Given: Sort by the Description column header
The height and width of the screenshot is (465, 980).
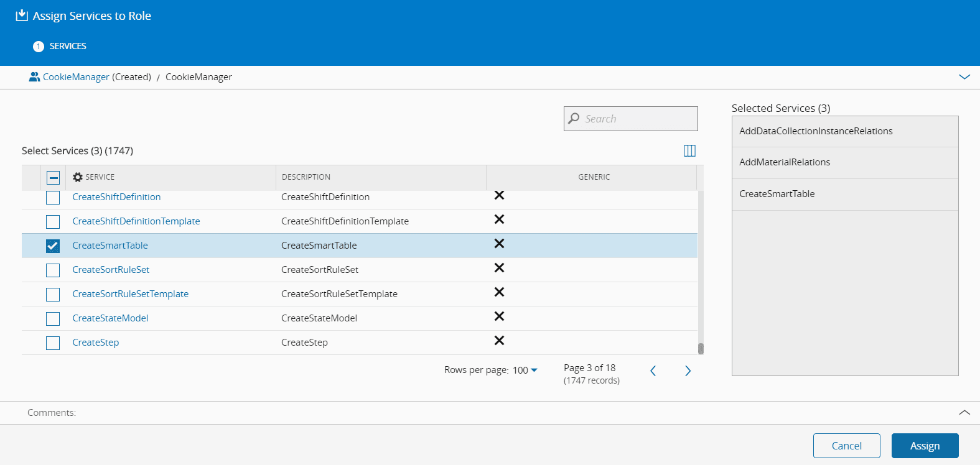Looking at the screenshot, I should pos(306,177).
